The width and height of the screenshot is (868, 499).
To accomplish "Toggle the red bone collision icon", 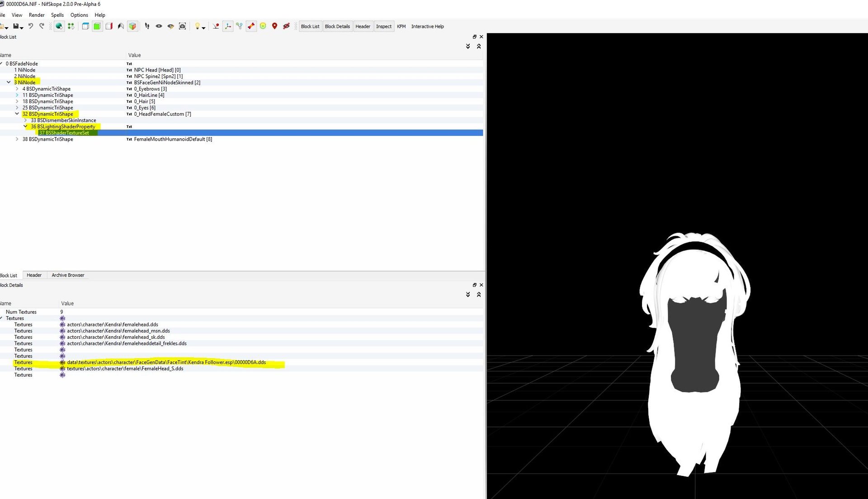I will tap(251, 26).
